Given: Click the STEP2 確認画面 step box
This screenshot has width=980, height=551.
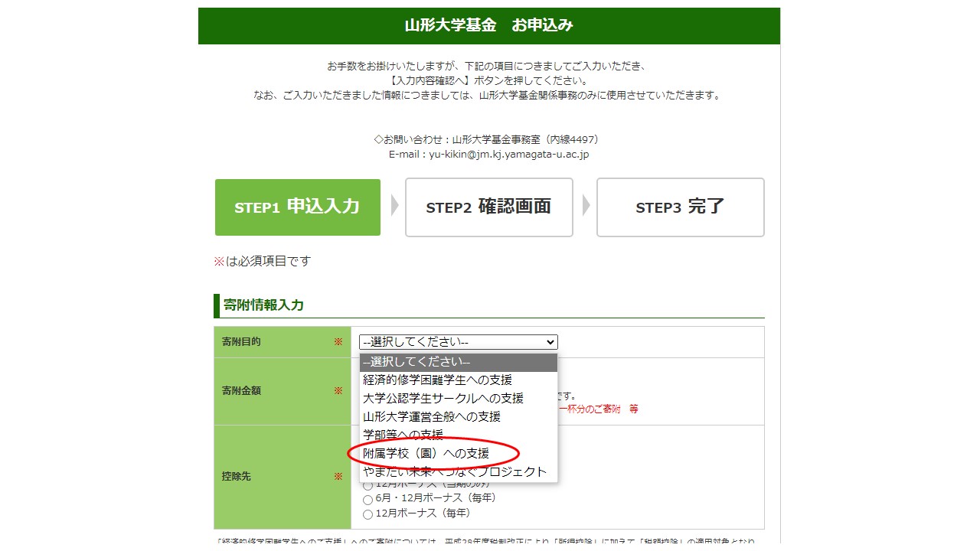Looking at the screenshot, I should pyautogui.click(x=488, y=207).
